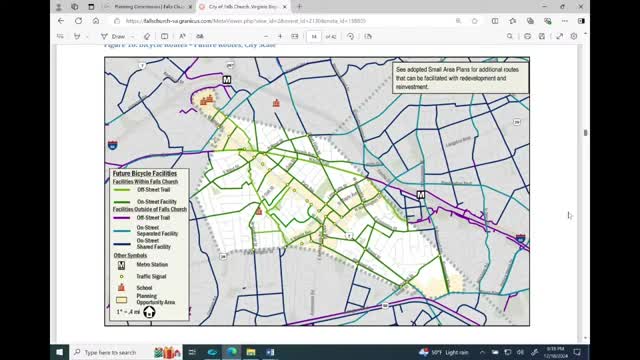
Task: Open PDF viewer settings gear
Action: 574,36
